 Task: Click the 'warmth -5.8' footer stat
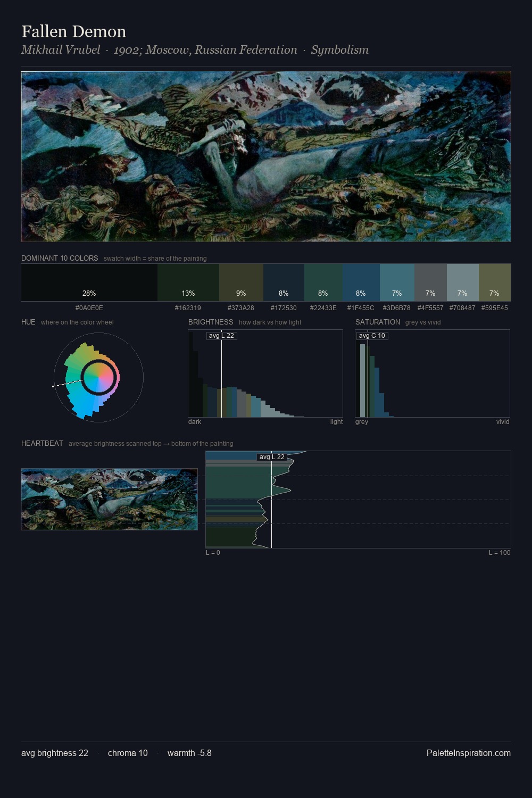(x=189, y=753)
